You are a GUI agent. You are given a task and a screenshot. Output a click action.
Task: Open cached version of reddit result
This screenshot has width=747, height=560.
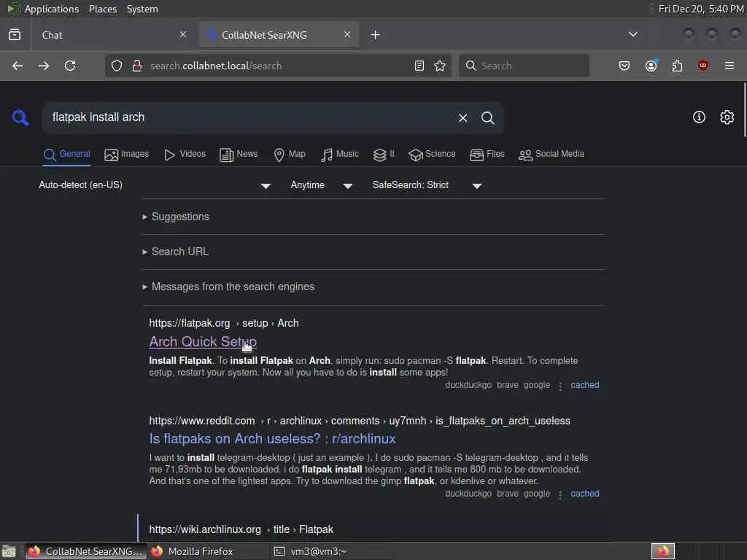tap(585, 494)
